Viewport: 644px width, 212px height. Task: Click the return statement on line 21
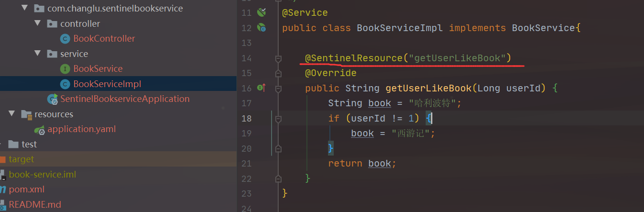pos(362,164)
